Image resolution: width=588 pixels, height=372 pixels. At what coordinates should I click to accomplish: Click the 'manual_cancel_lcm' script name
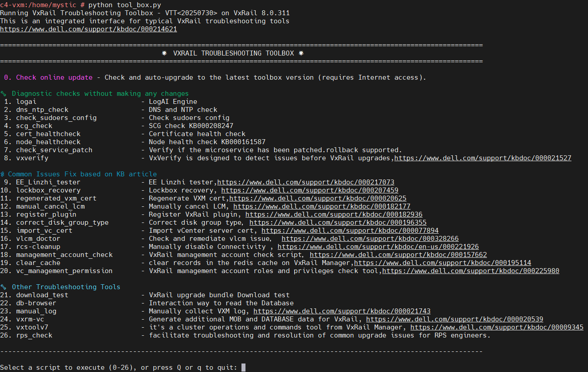(50, 206)
